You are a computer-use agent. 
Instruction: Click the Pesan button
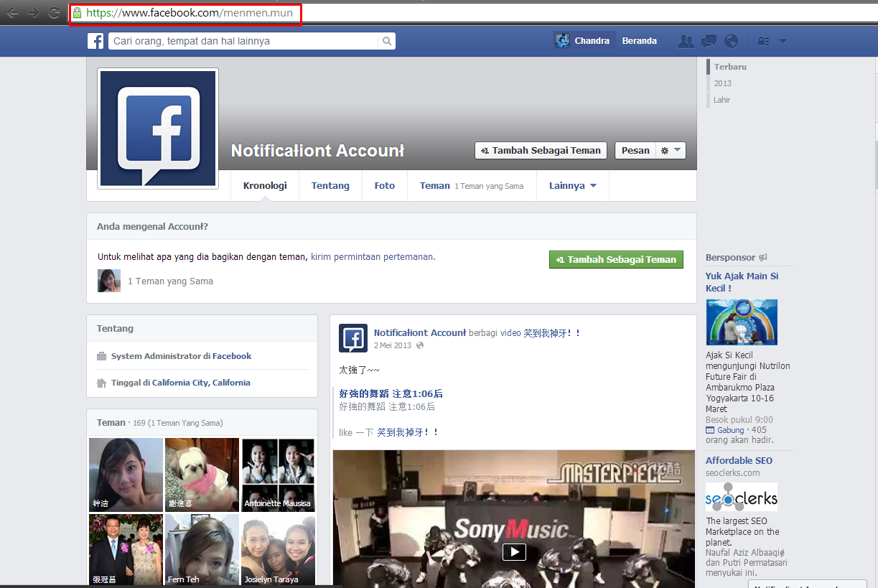635,151
